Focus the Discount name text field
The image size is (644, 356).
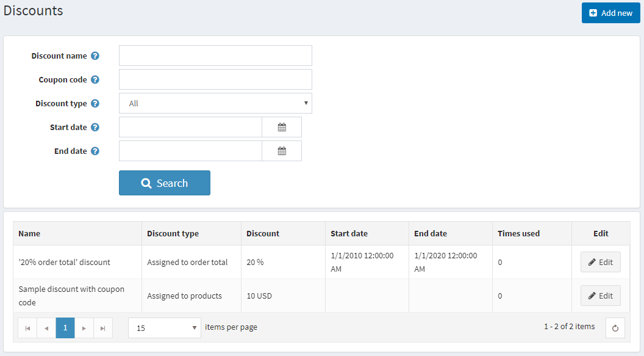[215, 56]
